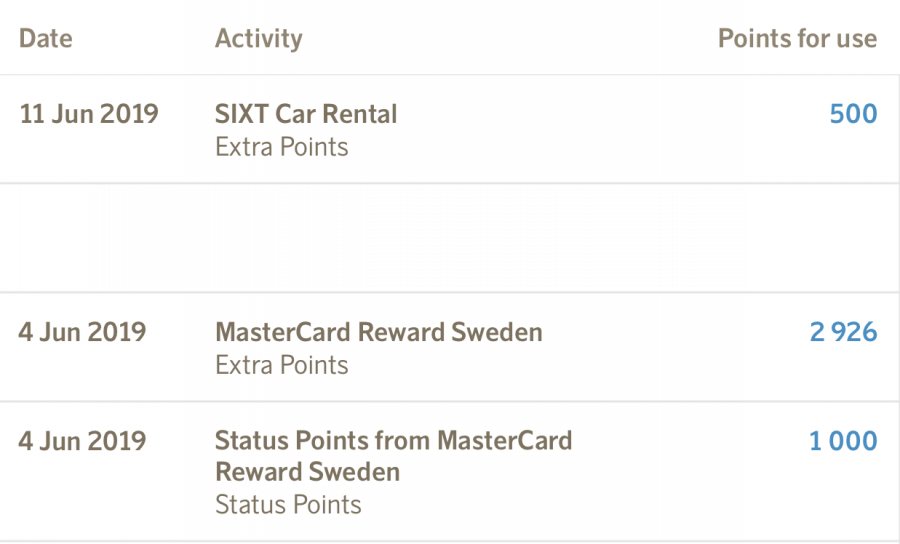Sort by Points for use header
900x544 pixels.
coord(797,39)
